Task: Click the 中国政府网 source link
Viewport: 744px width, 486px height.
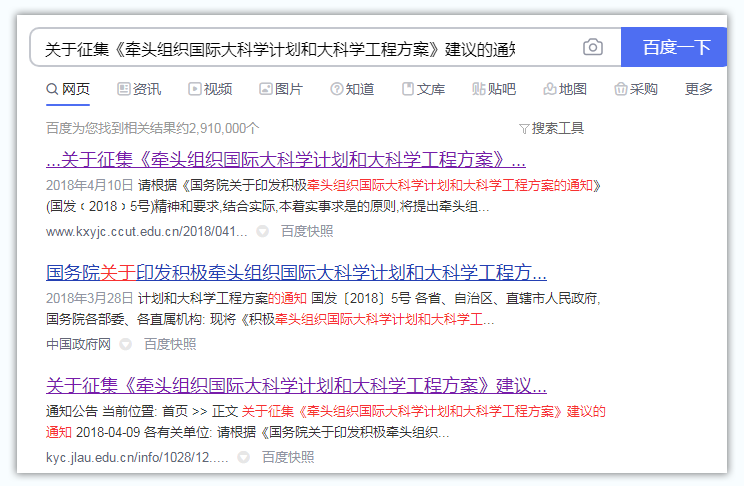Action: tap(78, 344)
